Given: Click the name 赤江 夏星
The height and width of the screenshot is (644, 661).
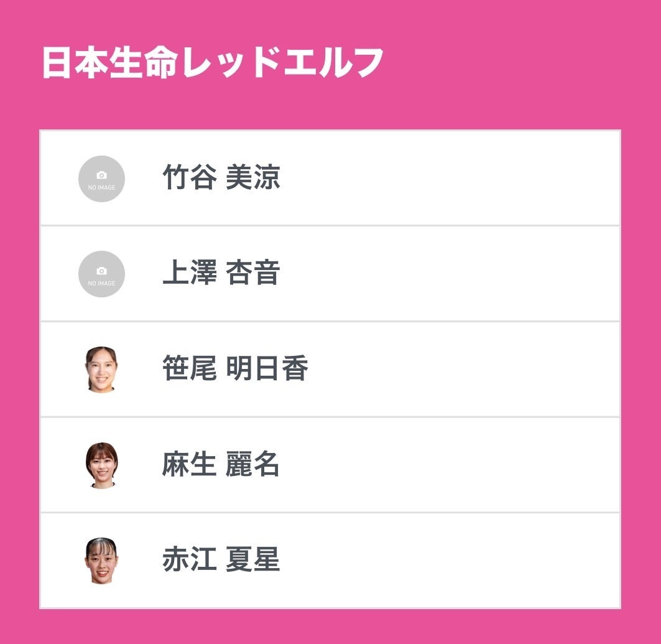Looking at the screenshot, I should pyautogui.click(x=221, y=561).
